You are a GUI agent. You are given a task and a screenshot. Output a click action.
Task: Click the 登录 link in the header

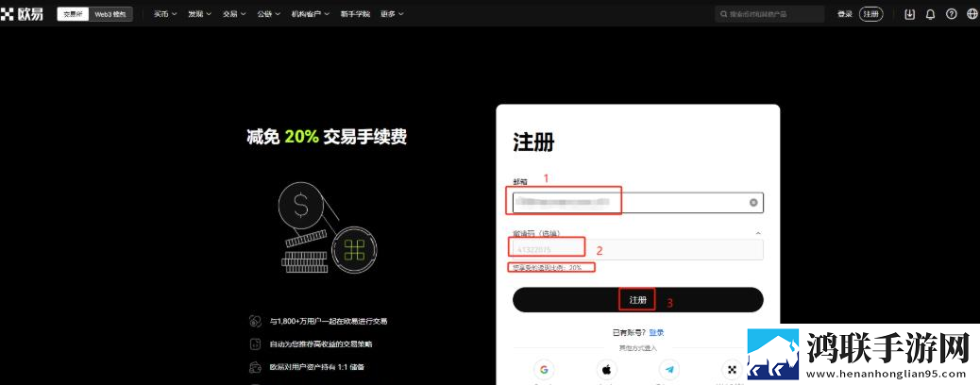point(844,14)
